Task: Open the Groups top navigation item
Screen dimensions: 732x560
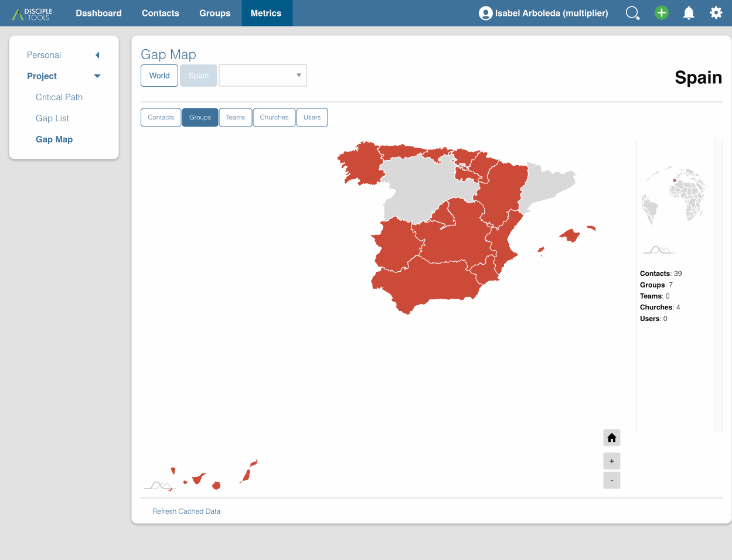Action: tap(215, 13)
